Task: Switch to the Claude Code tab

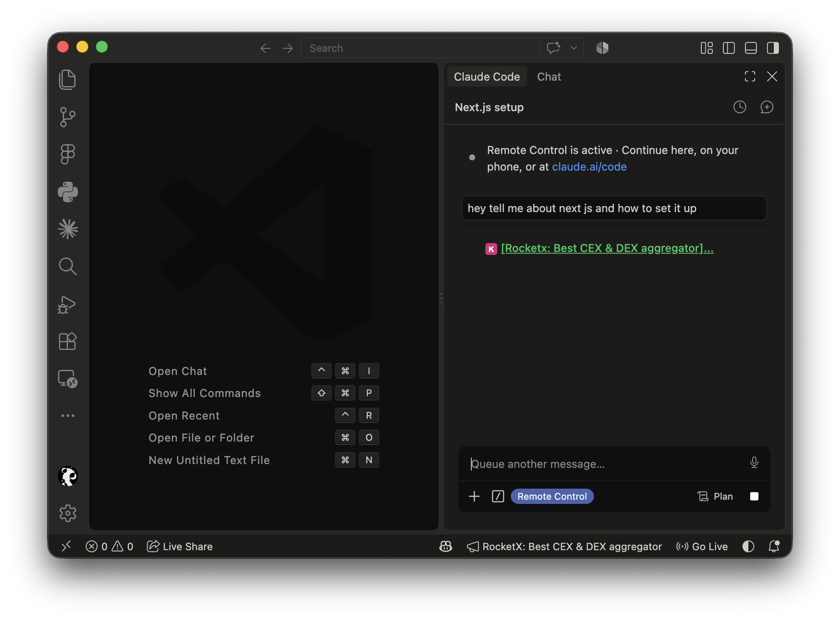Action: (487, 77)
